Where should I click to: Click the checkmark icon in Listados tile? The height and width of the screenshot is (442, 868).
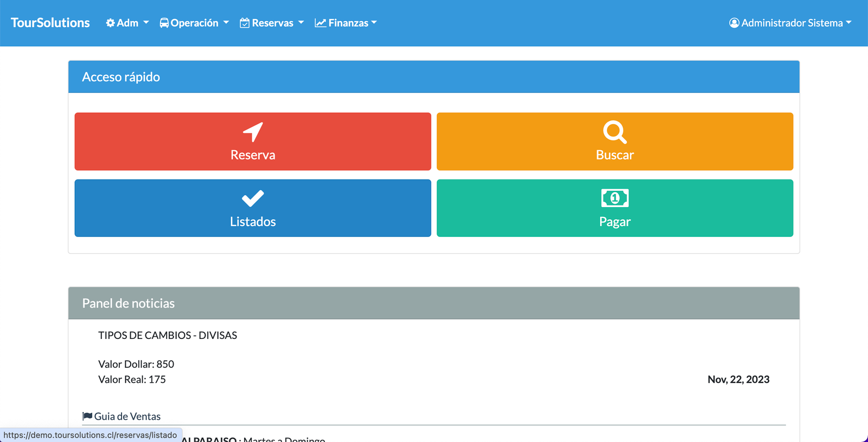[x=253, y=198]
